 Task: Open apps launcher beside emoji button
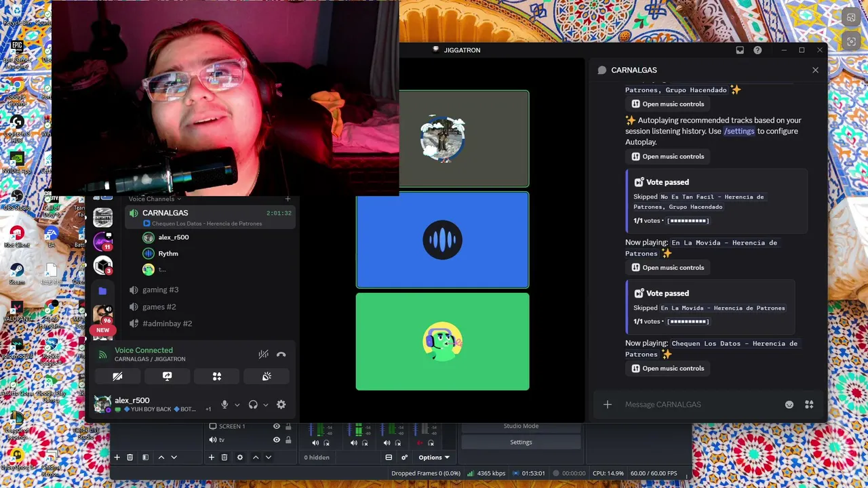click(x=809, y=405)
